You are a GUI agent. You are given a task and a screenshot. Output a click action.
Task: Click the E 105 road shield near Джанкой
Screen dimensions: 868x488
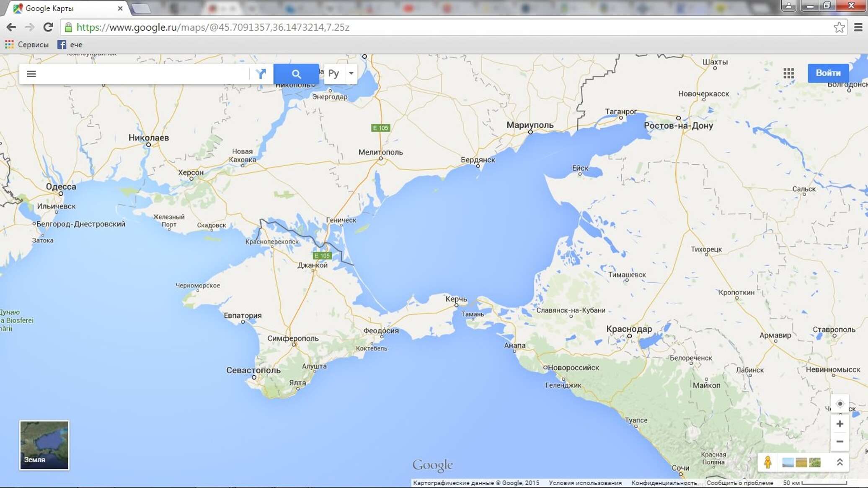[x=322, y=255]
